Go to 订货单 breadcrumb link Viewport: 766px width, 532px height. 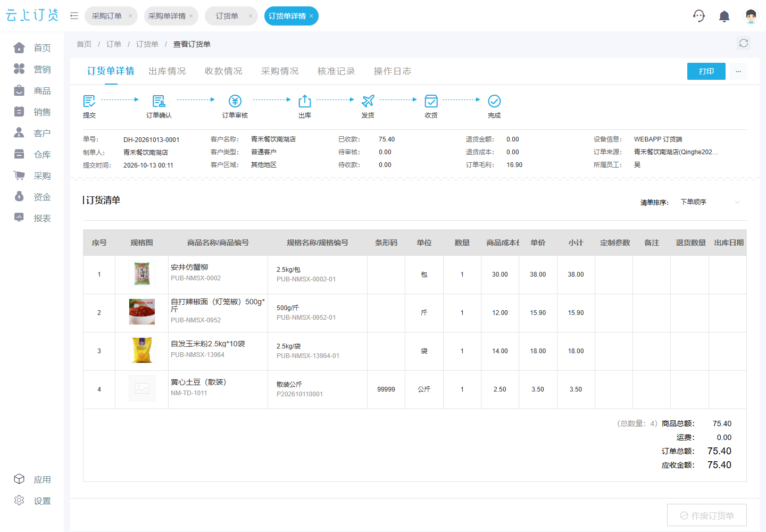point(147,44)
